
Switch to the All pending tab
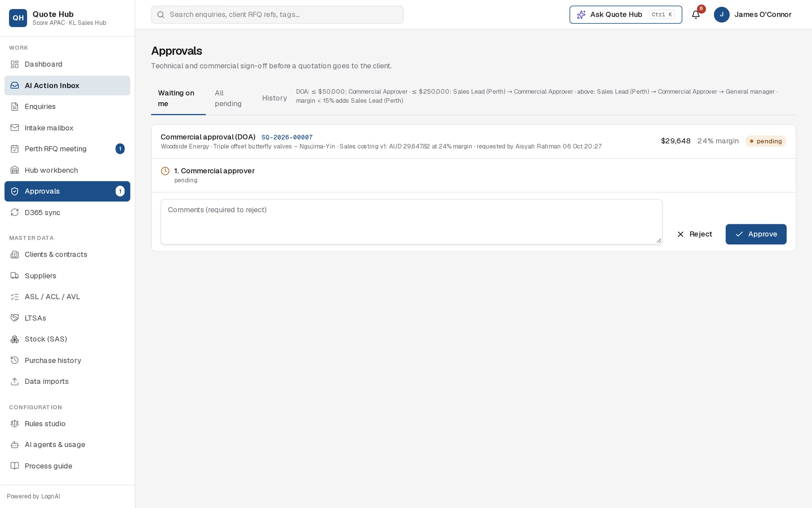click(x=228, y=98)
